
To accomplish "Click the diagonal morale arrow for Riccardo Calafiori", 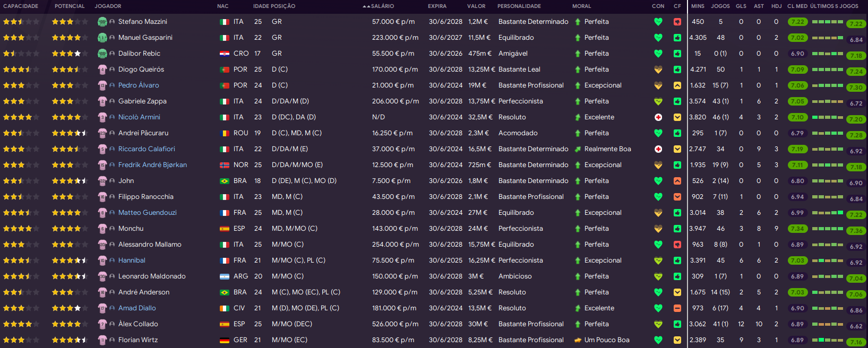I will pyautogui.click(x=578, y=149).
